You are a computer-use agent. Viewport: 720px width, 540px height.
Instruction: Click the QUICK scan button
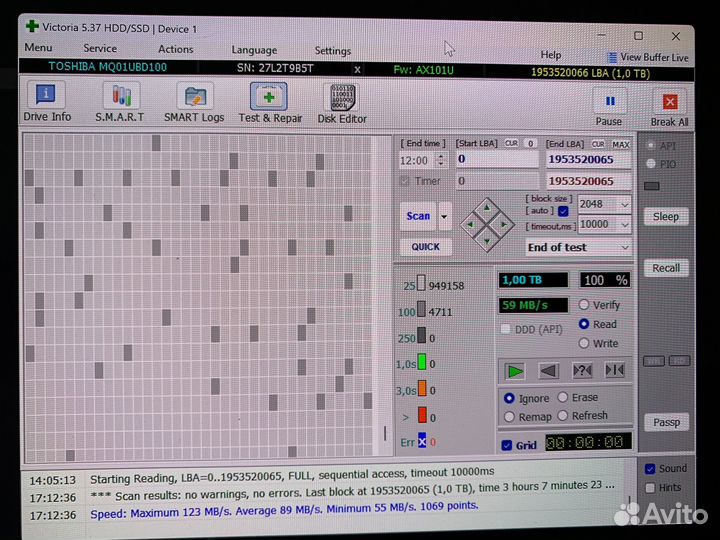click(x=425, y=247)
